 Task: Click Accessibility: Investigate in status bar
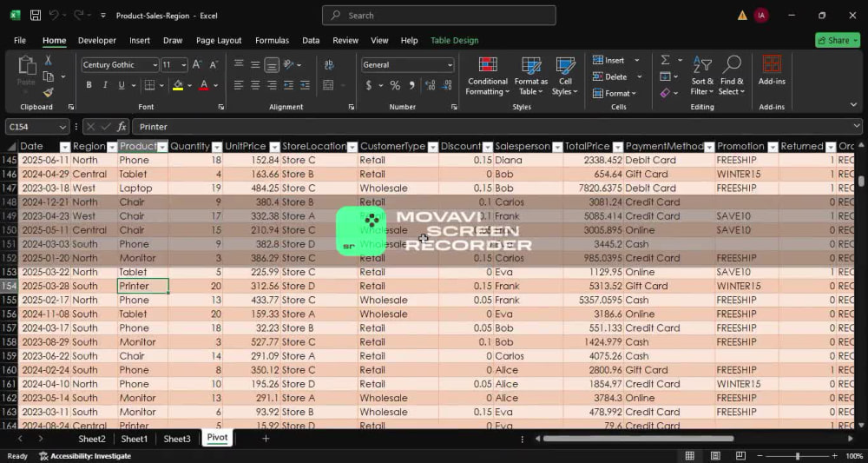click(x=85, y=456)
